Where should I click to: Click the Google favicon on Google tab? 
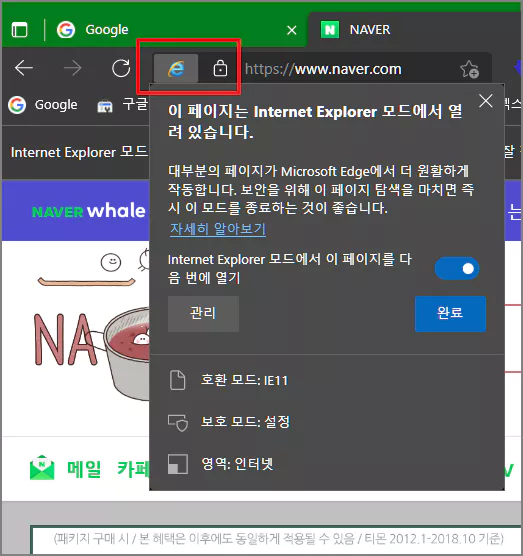(66, 29)
